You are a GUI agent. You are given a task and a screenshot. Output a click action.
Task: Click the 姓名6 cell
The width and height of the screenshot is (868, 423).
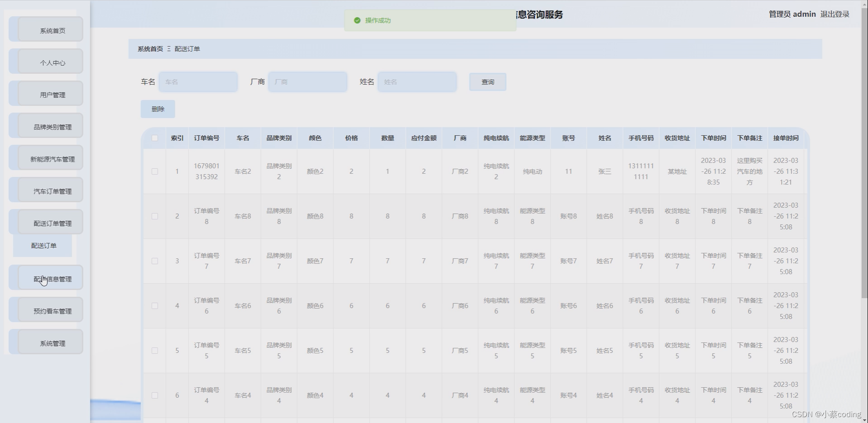(605, 306)
